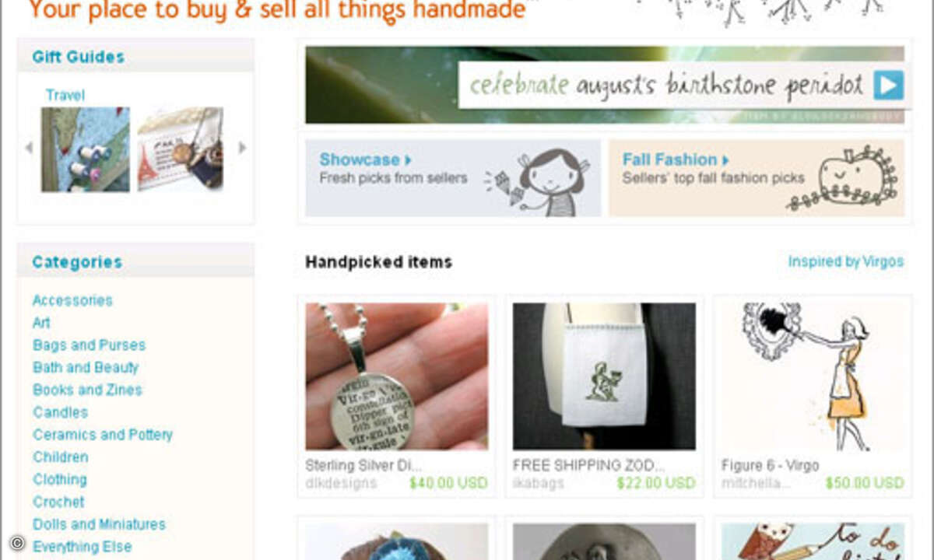The image size is (934, 560).
Task: Select the Accessories category
Action: (x=72, y=300)
